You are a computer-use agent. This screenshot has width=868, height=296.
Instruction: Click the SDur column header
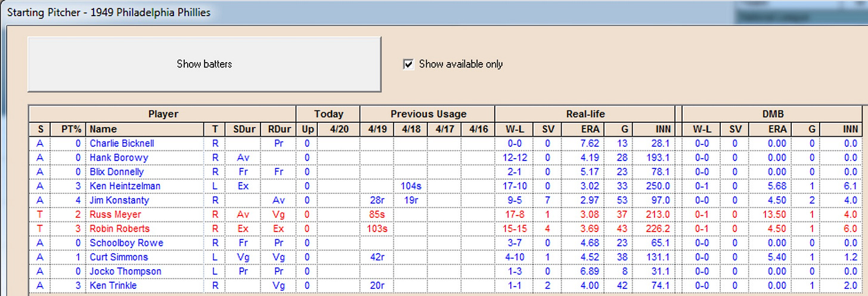coord(243,129)
